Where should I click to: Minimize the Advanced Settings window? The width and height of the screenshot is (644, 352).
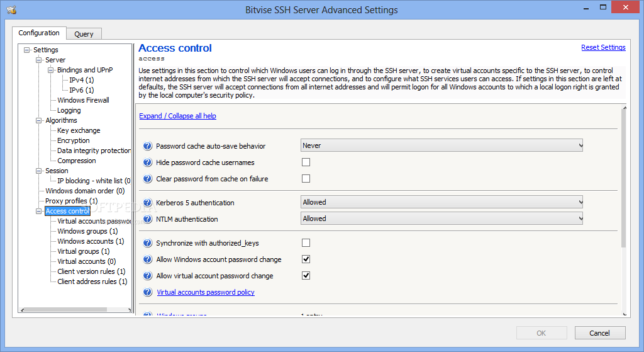[586, 8]
